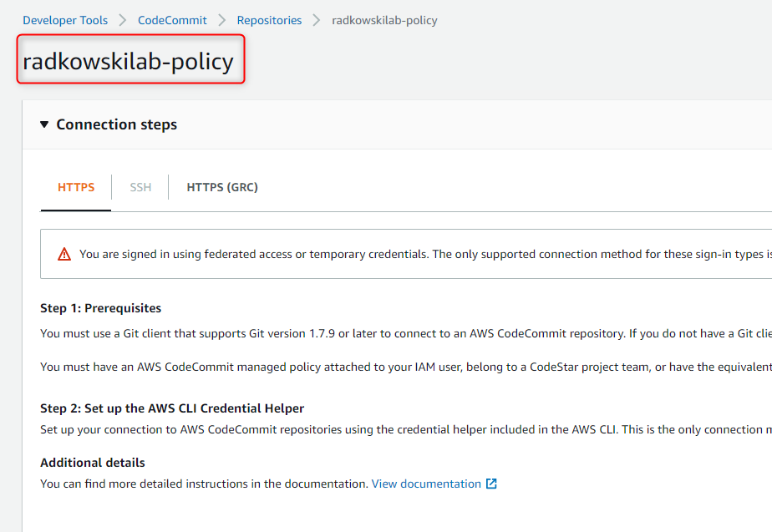Image resolution: width=772 pixels, height=532 pixels.
Task: Click the chevron separator after Repositories
Action: pyautogui.click(x=317, y=20)
